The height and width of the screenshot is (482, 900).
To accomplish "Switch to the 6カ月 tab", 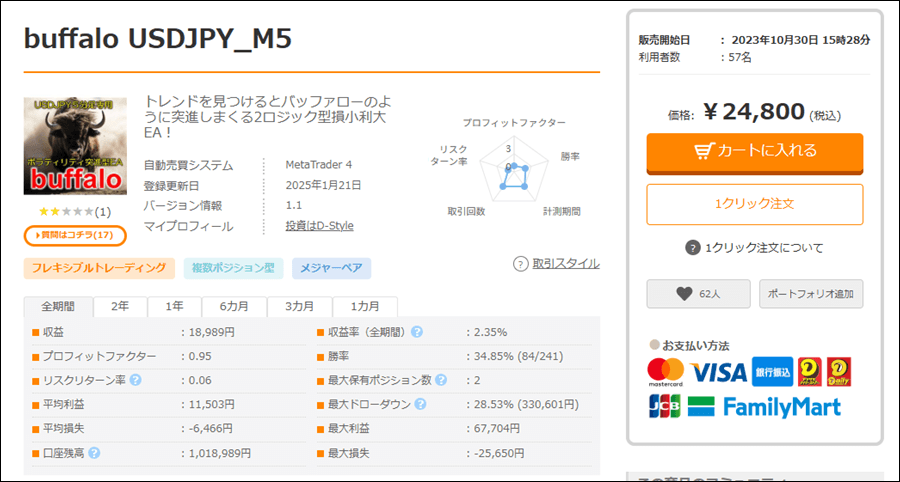I will pyautogui.click(x=234, y=306).
